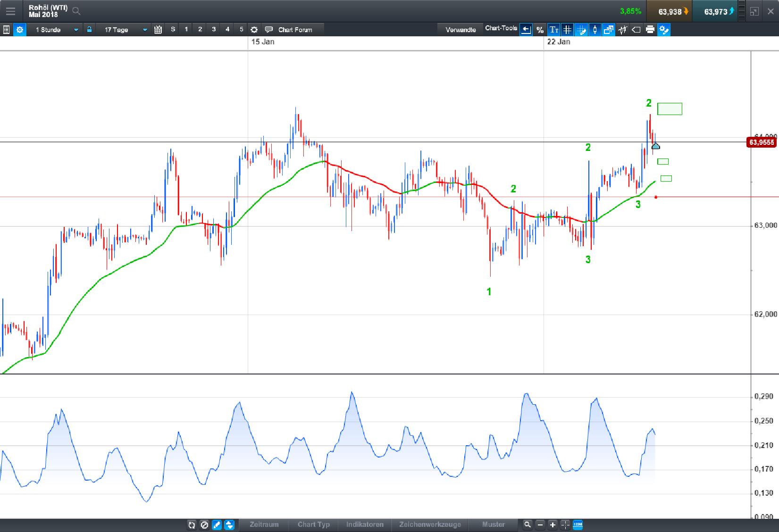Activate the crosshair cursor icon

565,524
